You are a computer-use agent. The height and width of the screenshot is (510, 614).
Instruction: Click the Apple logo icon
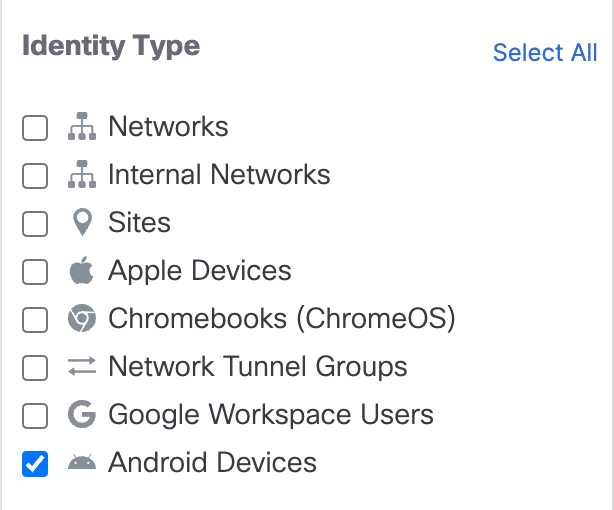[x=82, y=270]
